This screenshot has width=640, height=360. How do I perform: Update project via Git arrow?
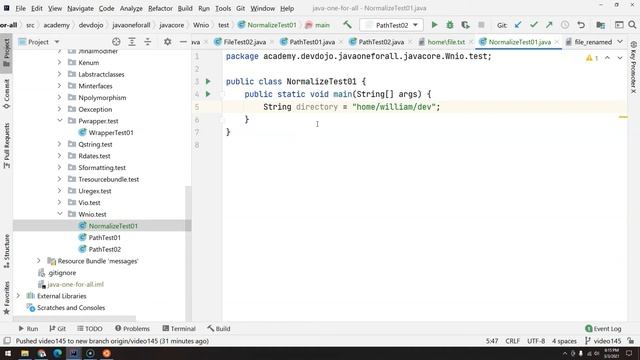[x=518, y=25]
